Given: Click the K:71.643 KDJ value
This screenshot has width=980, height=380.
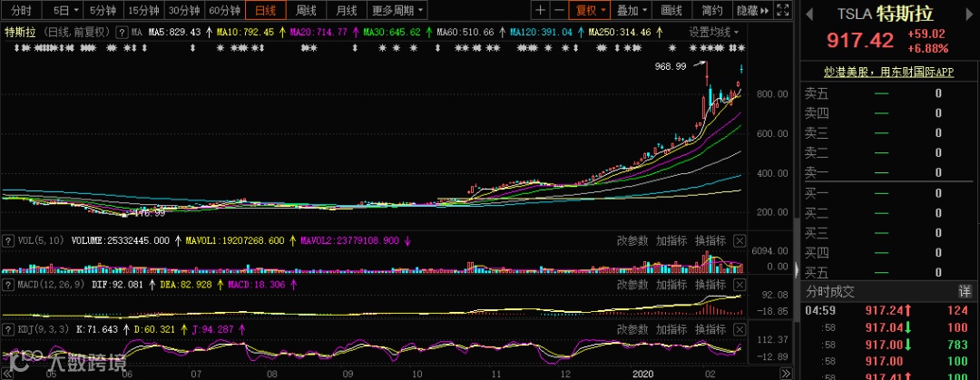Looking at the screenshot, I should (97, 328).
